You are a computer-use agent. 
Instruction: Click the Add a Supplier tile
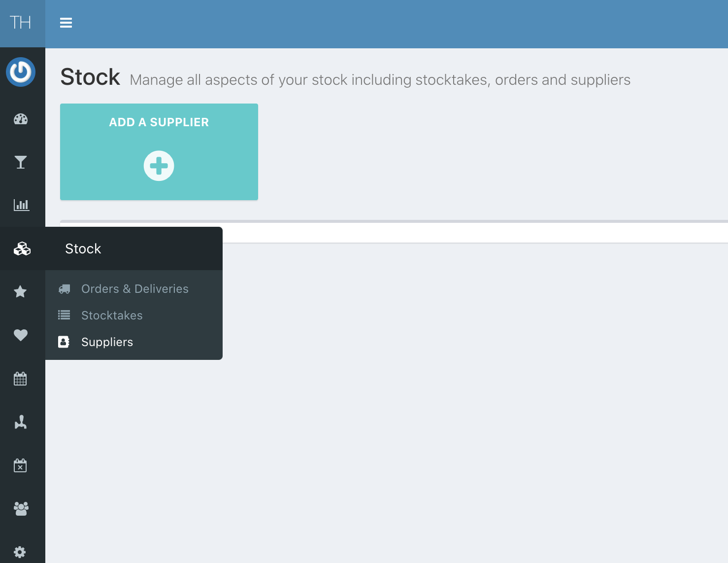[x=159, y=152]
